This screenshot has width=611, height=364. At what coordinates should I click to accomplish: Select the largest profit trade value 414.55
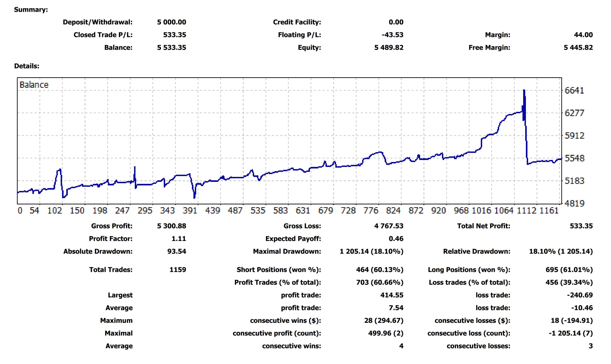pos(392,295)
